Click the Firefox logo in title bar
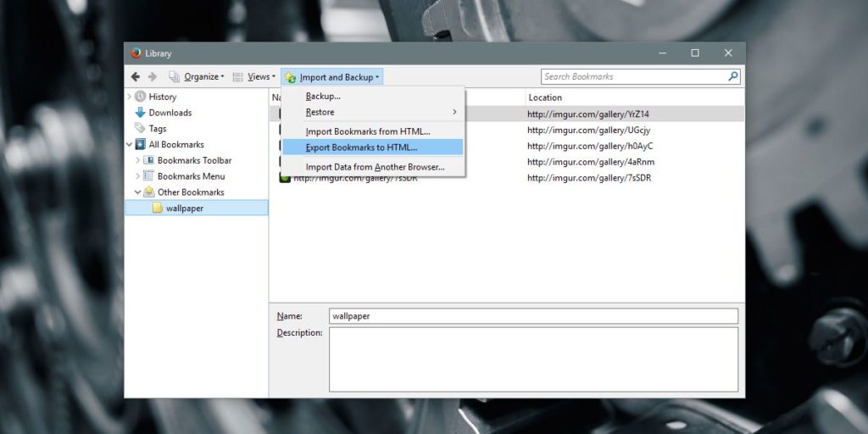 coord(136,53)
